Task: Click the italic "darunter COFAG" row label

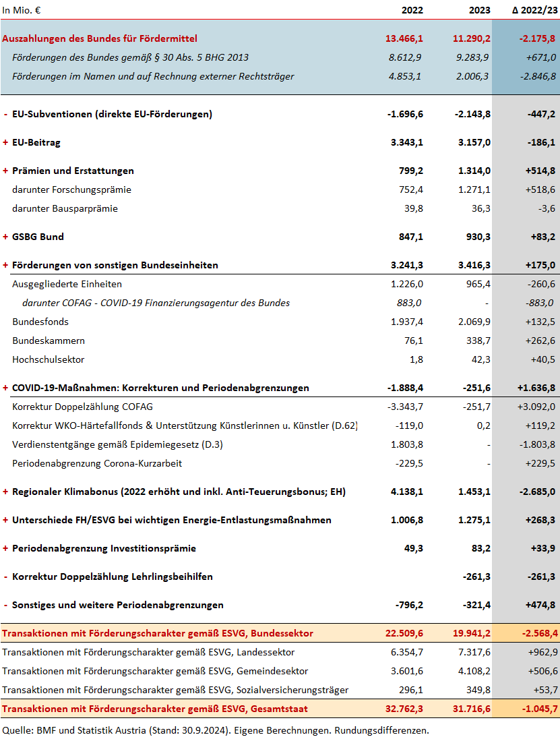Action: coord(156,303)
